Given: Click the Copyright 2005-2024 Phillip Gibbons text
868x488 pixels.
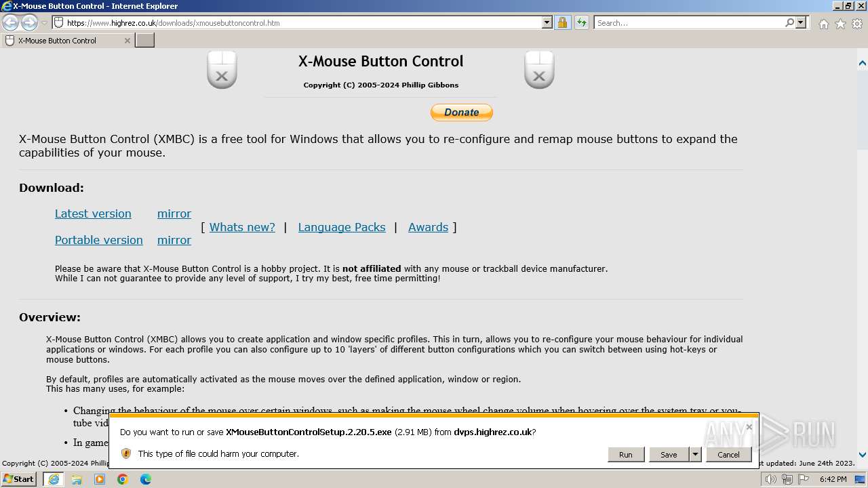Looking at the screenshot, I should tap(381, 85).
